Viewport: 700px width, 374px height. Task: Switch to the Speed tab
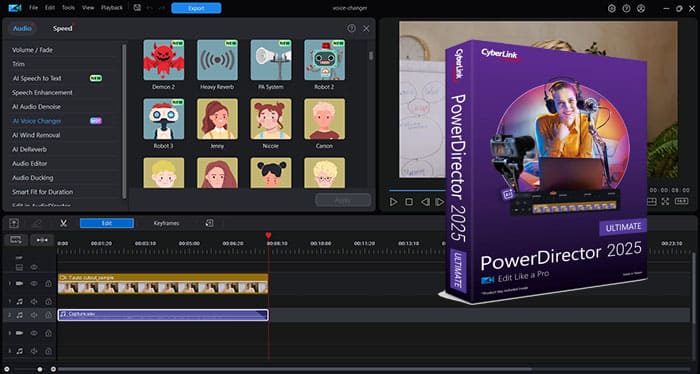tap(62, 29)
